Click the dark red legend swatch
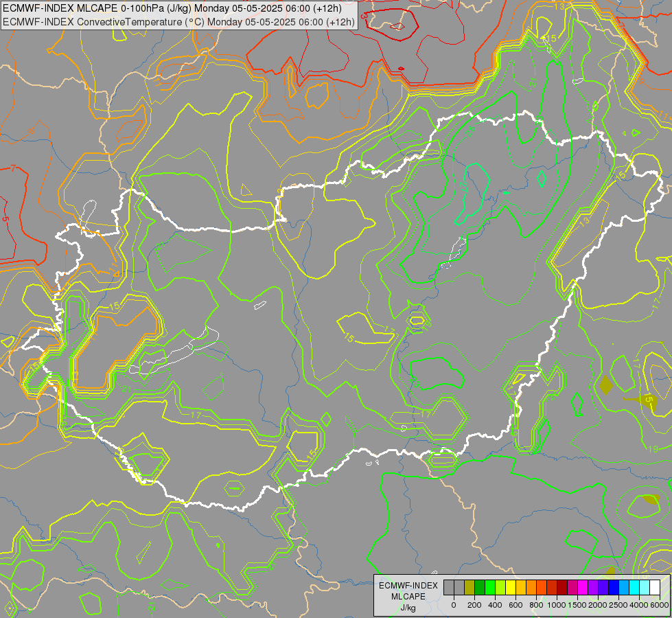Screen dimensions: 672x618 (x=562, y=587)
